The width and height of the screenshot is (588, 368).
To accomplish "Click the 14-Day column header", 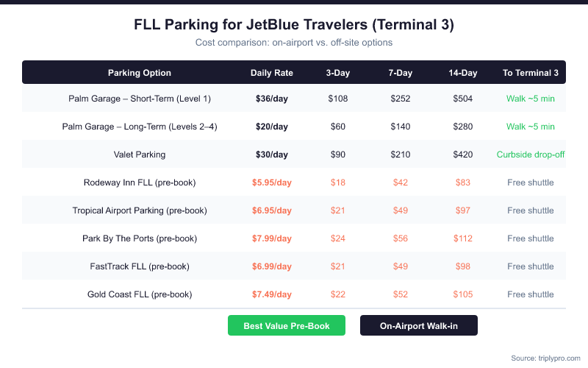I will 463,73.
